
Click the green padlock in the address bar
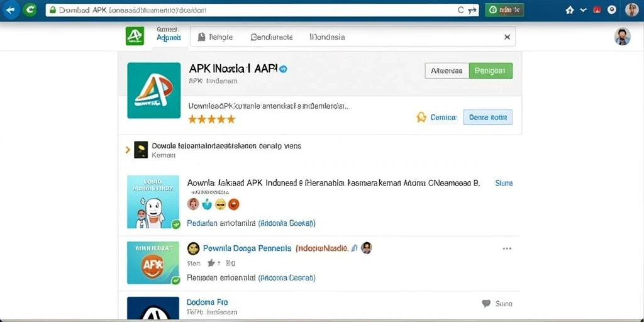[x=52, y=10]
